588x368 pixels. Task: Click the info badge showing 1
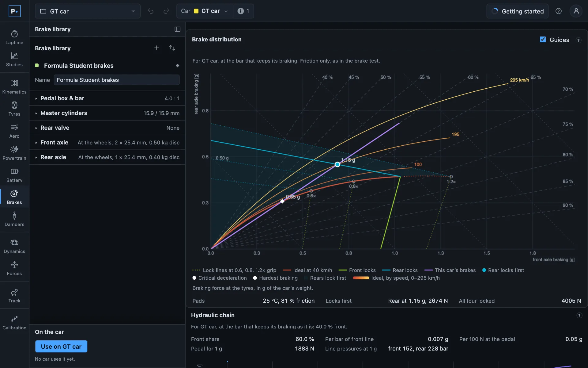pyautogui.click(x=243, y=11)
